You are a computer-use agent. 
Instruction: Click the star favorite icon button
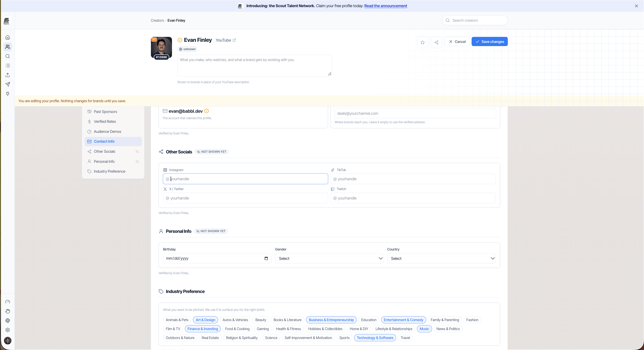click(x=422, y=42)
